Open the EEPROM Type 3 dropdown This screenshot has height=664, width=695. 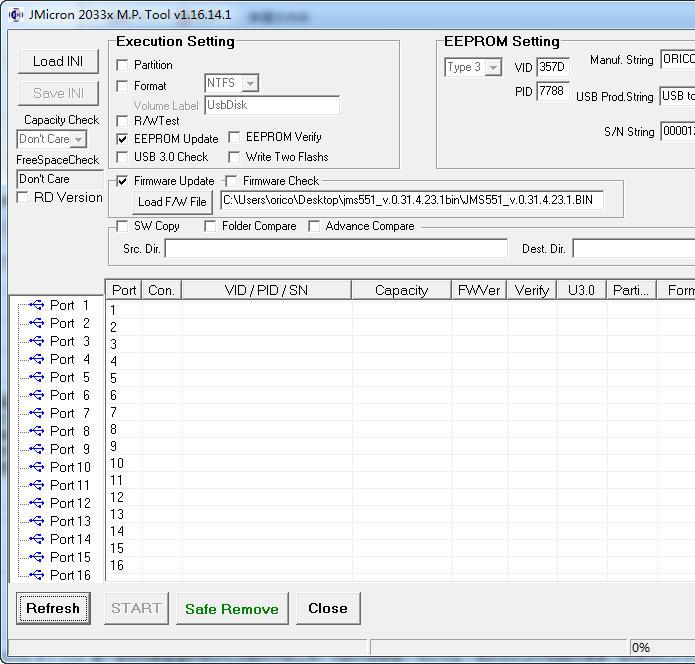click(493, 67)
